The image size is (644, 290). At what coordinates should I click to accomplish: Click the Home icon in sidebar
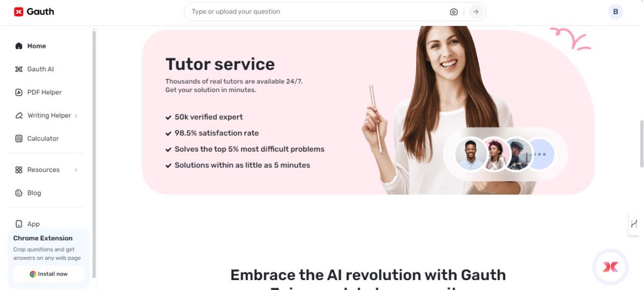pos(19,46)
